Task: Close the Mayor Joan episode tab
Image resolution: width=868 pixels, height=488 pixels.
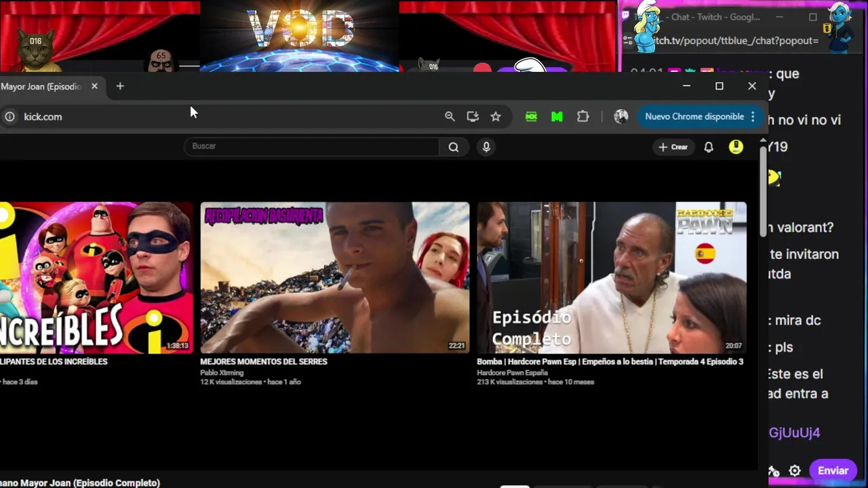Action: click(94, 86)
